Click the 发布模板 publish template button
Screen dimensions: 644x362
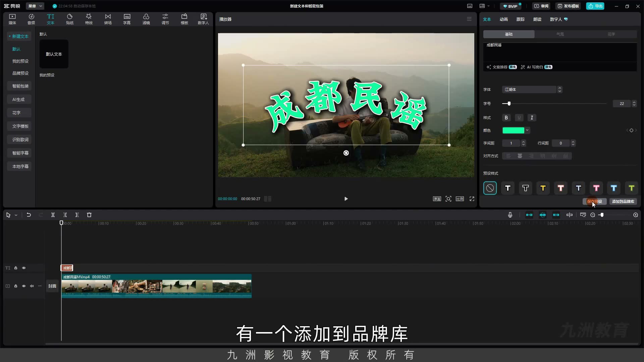[x=568, y=6]
